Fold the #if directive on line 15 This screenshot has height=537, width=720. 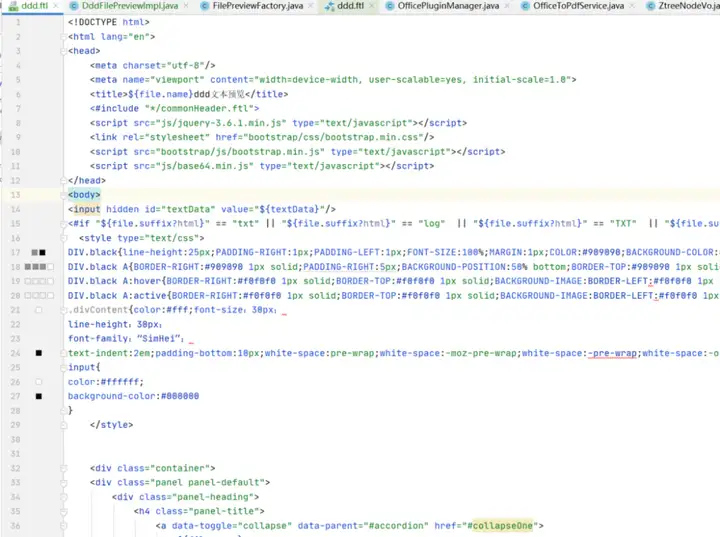pyautogui.click(x=63, y=224)
